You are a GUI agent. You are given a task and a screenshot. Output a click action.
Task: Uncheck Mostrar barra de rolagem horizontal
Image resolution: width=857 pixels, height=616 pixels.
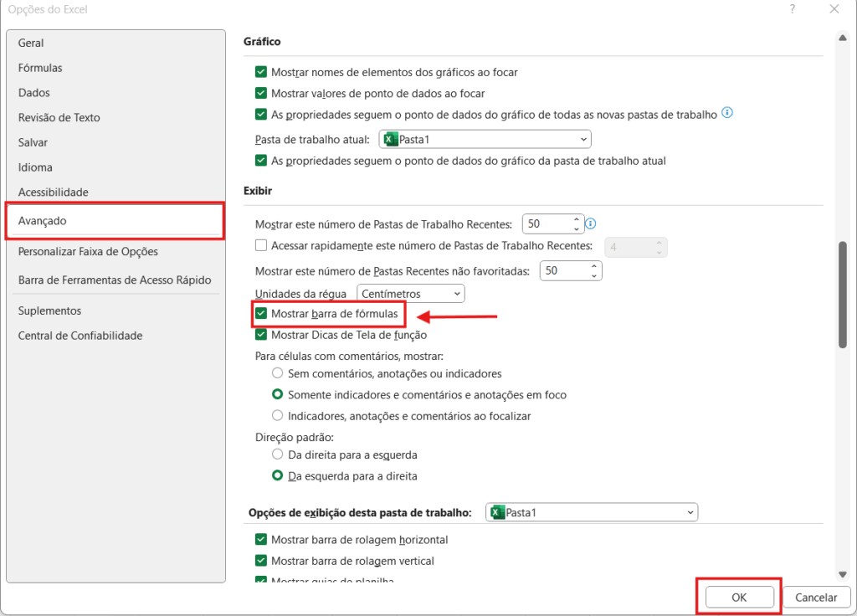(262, 540)
